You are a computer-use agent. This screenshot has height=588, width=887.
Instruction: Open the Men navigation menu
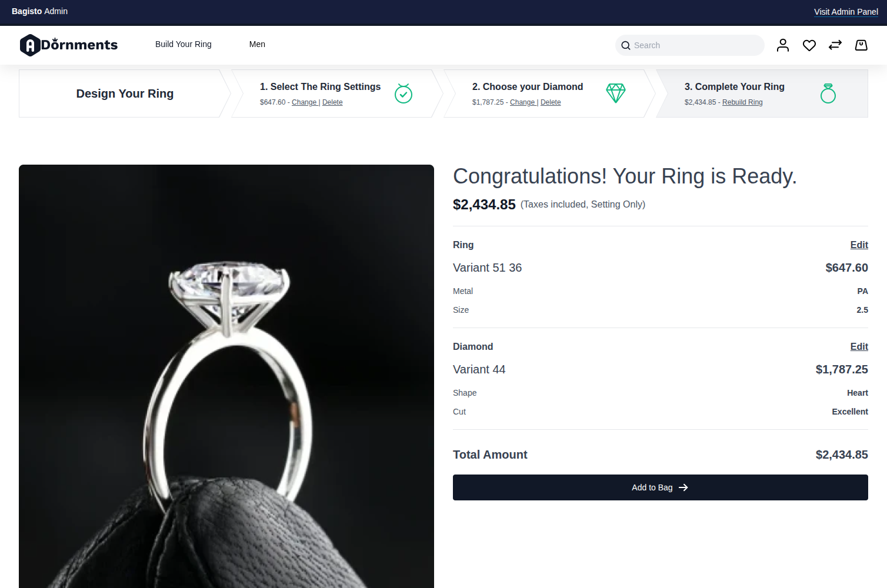pos(257,44)
